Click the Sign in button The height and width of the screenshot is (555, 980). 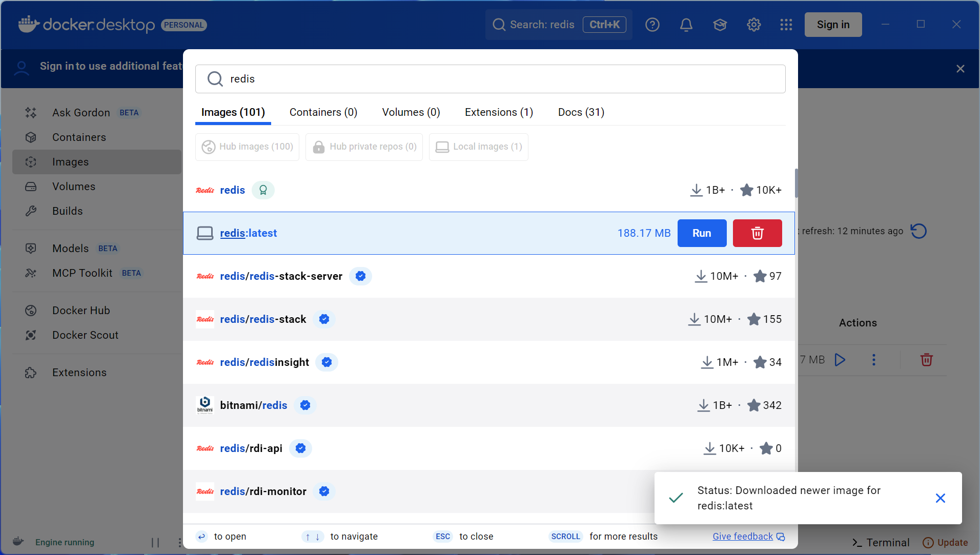(833, 25)
